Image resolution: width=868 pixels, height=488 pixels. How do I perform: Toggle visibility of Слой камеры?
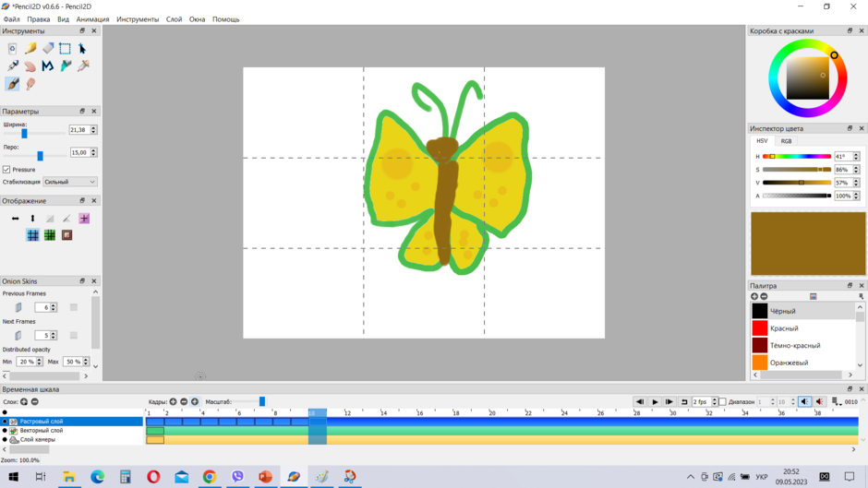pos(5,439)
